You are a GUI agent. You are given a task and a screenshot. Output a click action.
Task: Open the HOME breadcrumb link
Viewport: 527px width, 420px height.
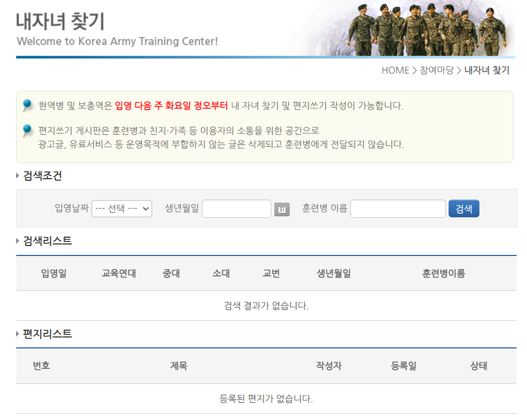(x=395, y=70)
